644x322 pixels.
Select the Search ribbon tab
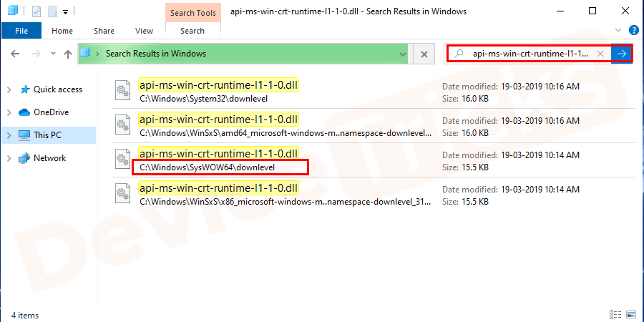[x=192, y=31]
